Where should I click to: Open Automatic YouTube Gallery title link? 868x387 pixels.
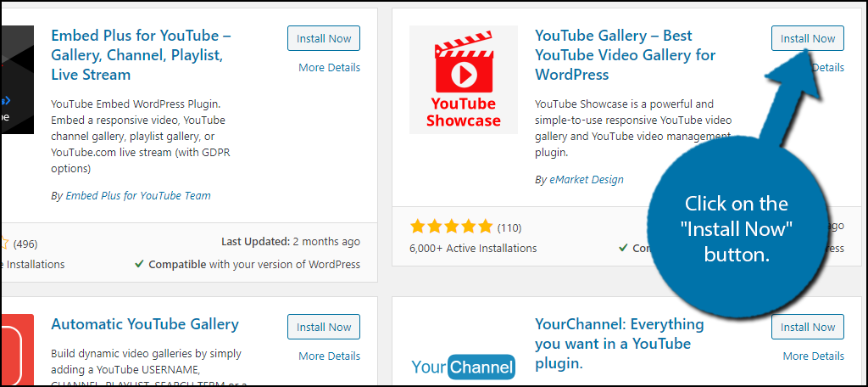click(x=145, y=324)
